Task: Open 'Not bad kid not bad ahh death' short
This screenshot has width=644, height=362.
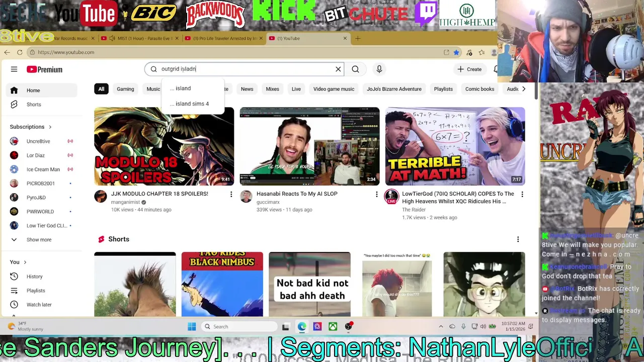Action: coord(309,285)
